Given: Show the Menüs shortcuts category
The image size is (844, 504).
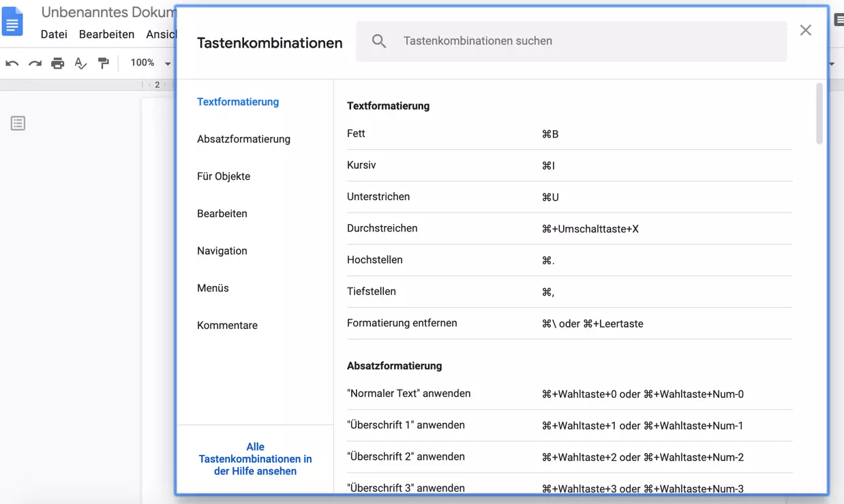Looking at the screenshot, I should (x=213, y=288).
